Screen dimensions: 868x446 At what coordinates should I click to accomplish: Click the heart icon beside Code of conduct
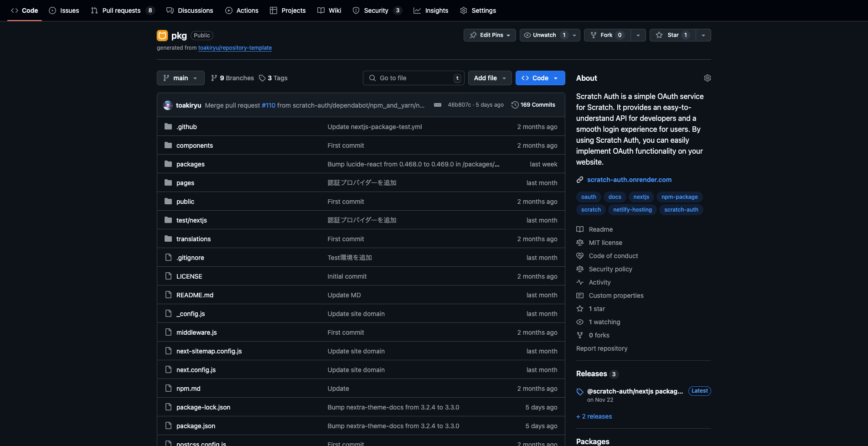(x=580, y=256)
